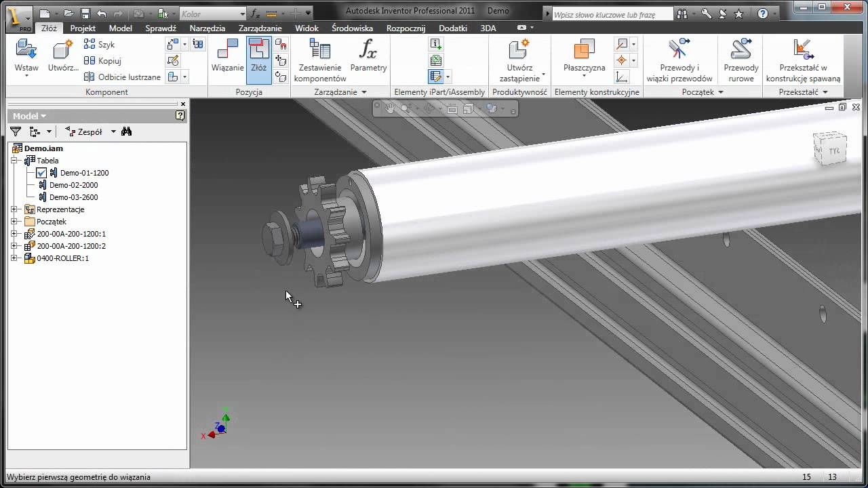This screenshot has height=488, width=868.
Task: Select Demo.iam root node
Action: pos(43,148)
